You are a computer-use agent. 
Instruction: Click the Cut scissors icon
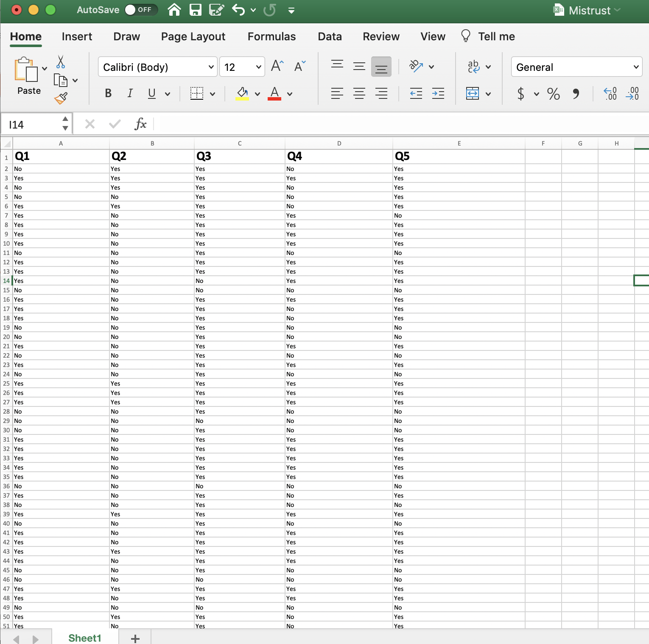coord(61,62)
